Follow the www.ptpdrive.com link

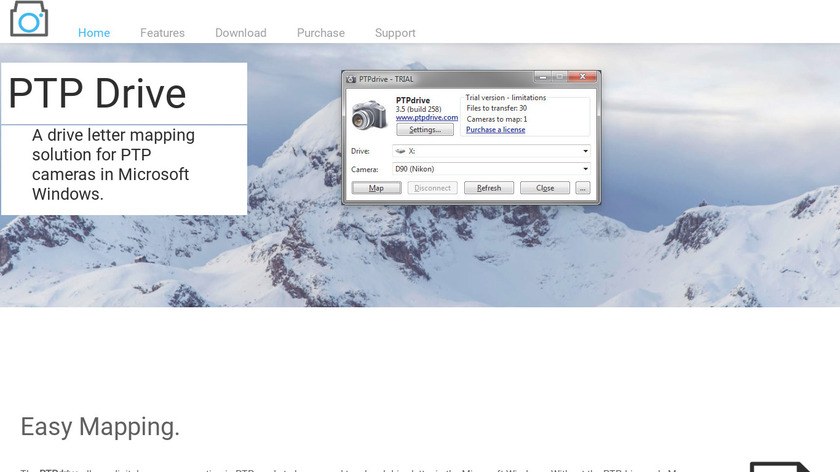[x=426, y=117]
